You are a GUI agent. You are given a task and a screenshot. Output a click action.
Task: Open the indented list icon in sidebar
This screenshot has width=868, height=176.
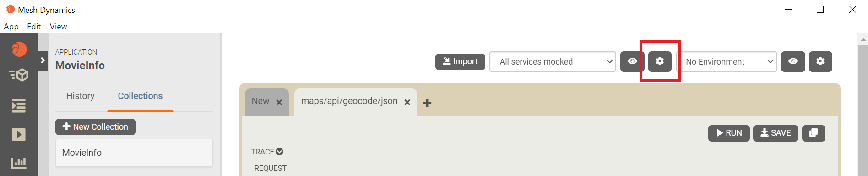click(x=19, y=106)
